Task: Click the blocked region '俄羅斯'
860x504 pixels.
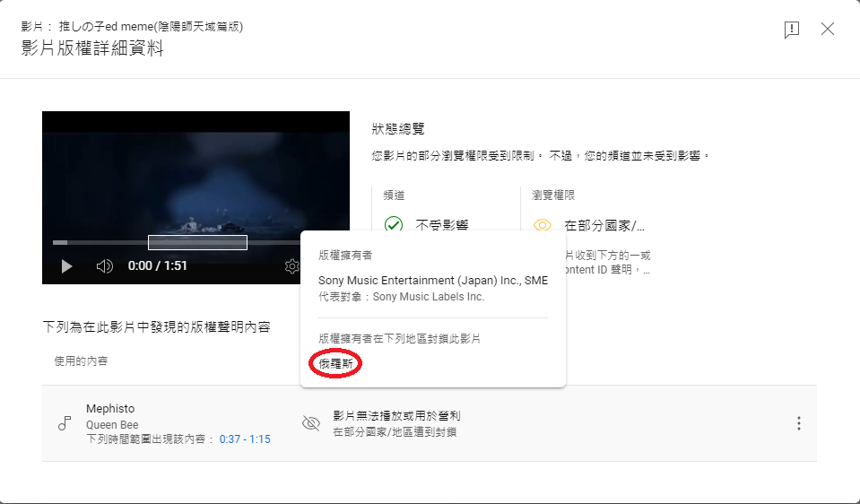Action: coord(335,363)
